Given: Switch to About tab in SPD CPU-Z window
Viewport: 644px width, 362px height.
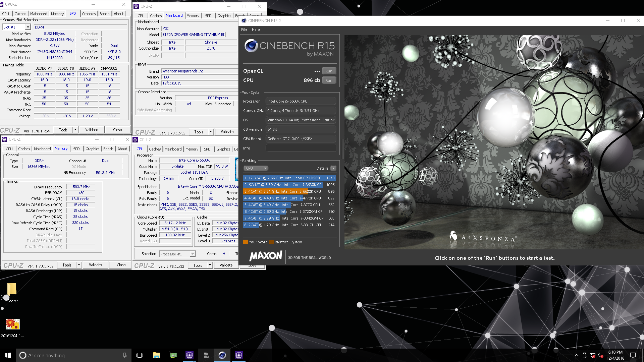Looking at the screenshot, I should point(119,14).
